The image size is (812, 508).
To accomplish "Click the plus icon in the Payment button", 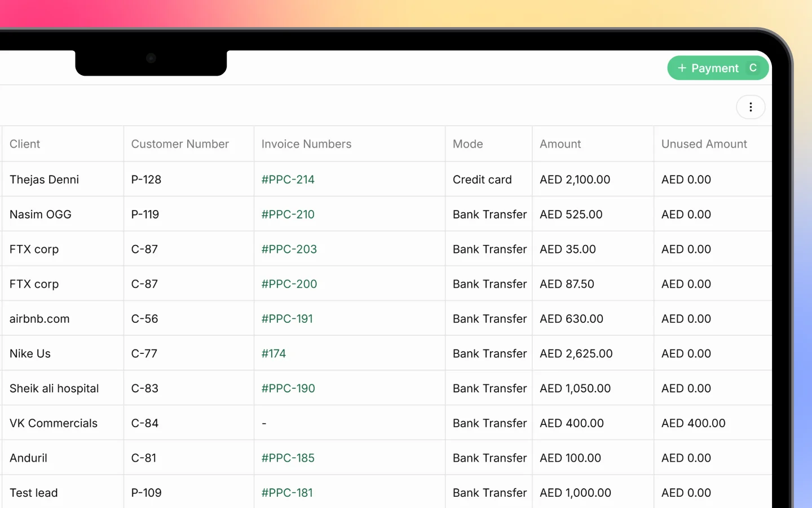I will 682,68.
